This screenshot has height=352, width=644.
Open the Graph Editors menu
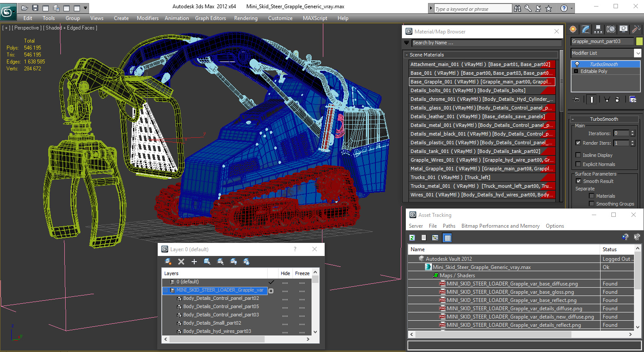(x=210, y=18)
